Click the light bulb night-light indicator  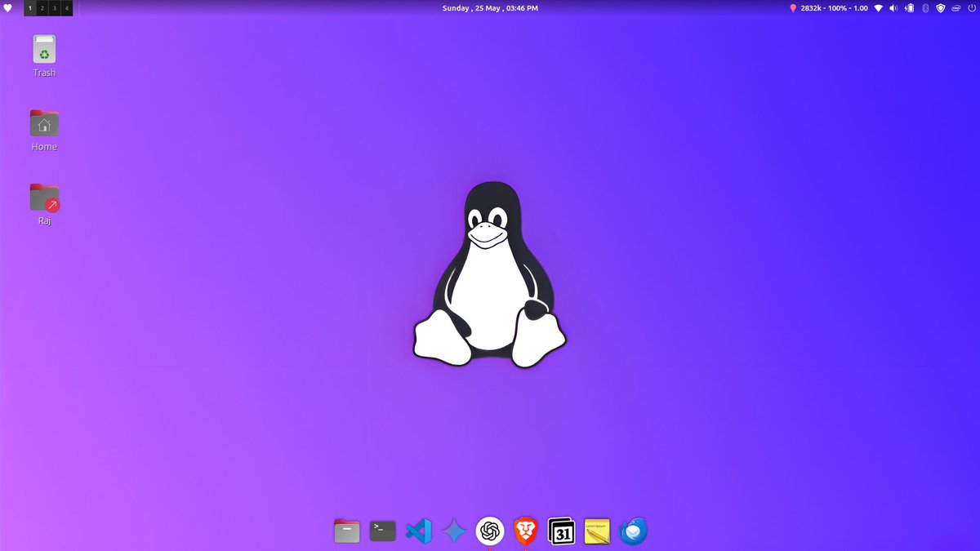pyautogui.click(x=792, y=8)
